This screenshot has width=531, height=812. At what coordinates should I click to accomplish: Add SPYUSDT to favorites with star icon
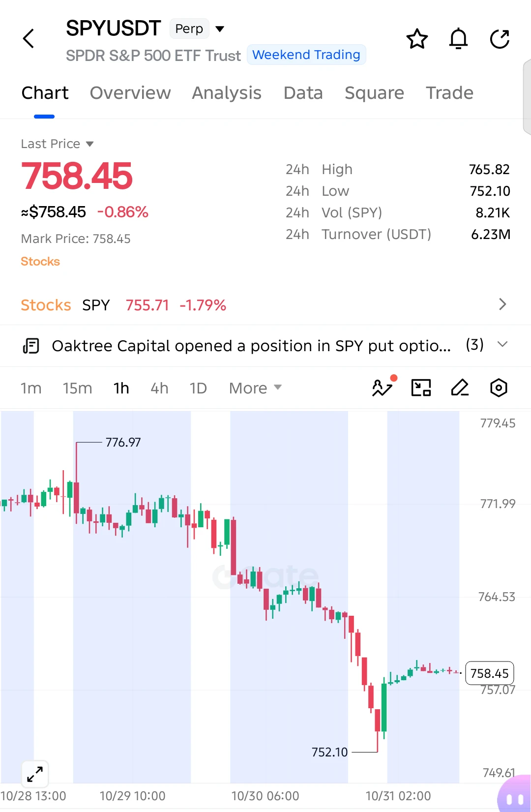coord(417,39)
